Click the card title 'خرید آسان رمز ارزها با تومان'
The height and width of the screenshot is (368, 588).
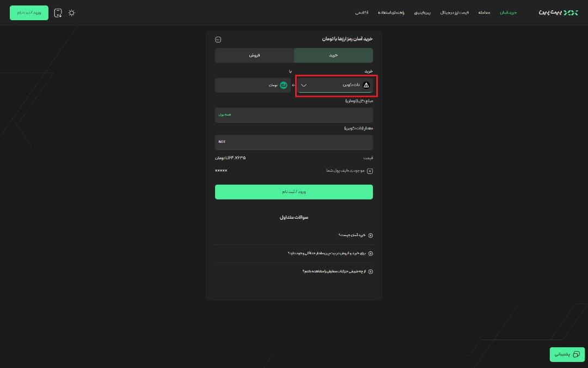click(347, 39)
